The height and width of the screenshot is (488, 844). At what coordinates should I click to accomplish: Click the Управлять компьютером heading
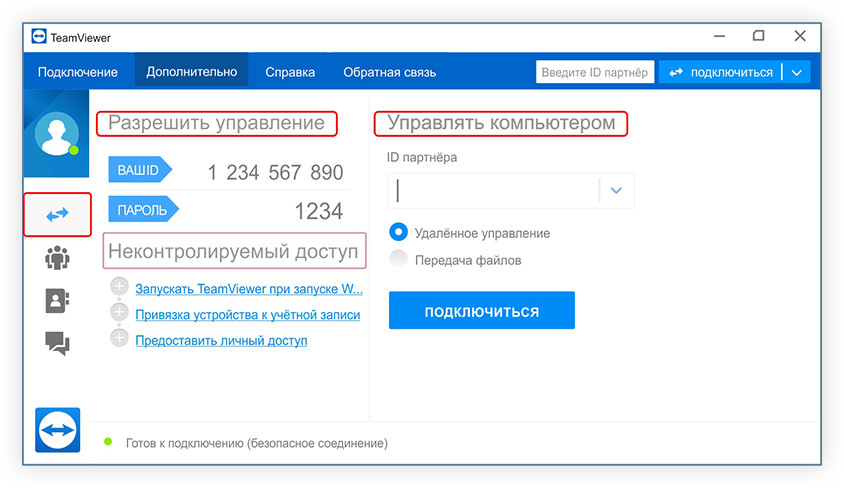coord(501,123)
